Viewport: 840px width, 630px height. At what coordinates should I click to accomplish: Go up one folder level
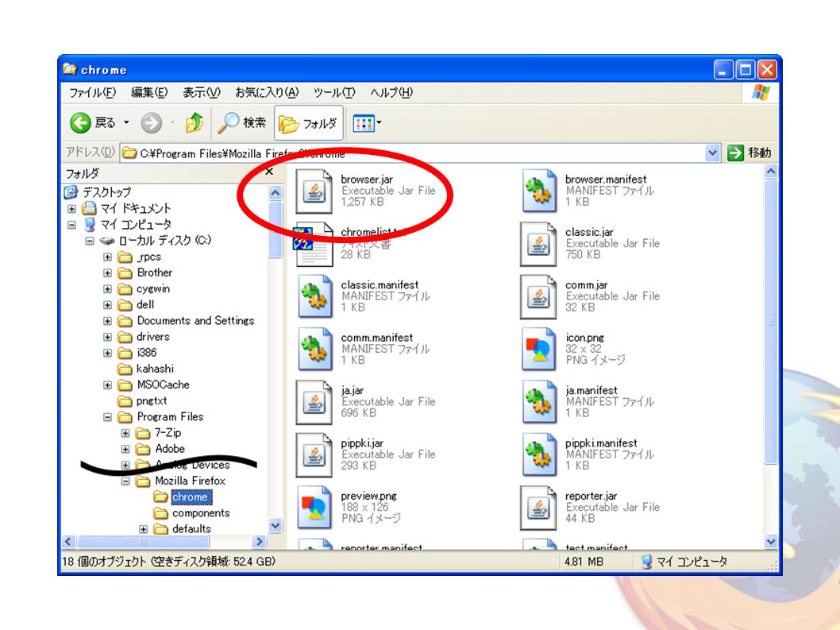[195, 123]
